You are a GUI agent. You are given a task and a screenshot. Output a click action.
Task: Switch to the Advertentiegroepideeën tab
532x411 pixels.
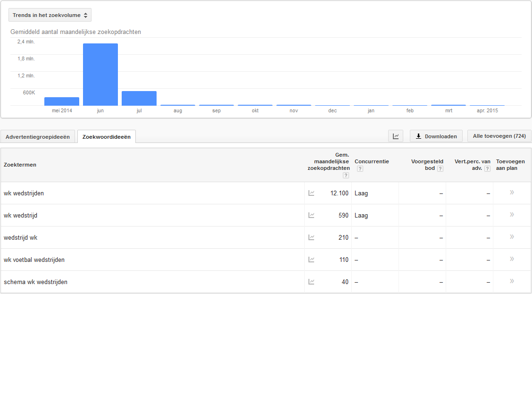point(38,137)
